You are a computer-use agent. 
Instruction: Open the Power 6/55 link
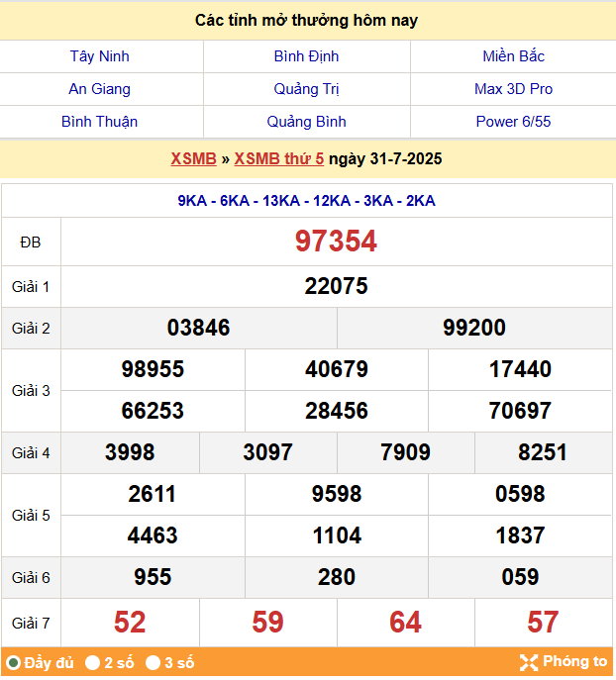pyautogui.click(x=513, y=122)
